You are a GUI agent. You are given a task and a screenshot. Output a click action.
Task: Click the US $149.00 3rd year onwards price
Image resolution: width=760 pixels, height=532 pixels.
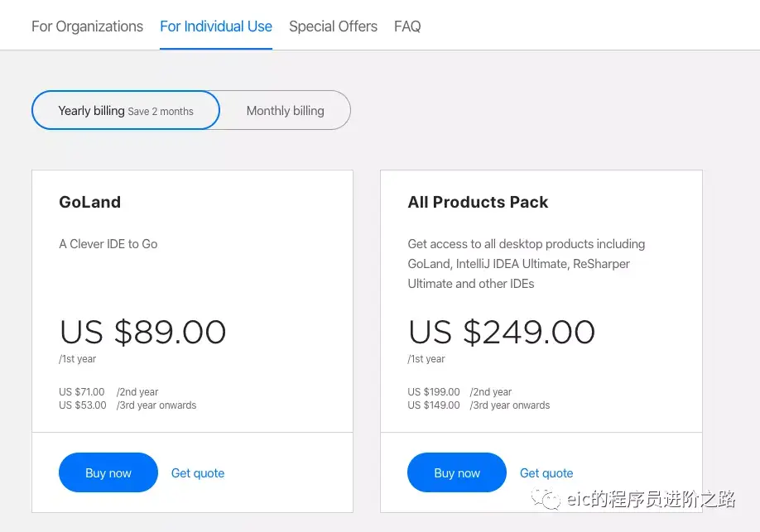434,405
